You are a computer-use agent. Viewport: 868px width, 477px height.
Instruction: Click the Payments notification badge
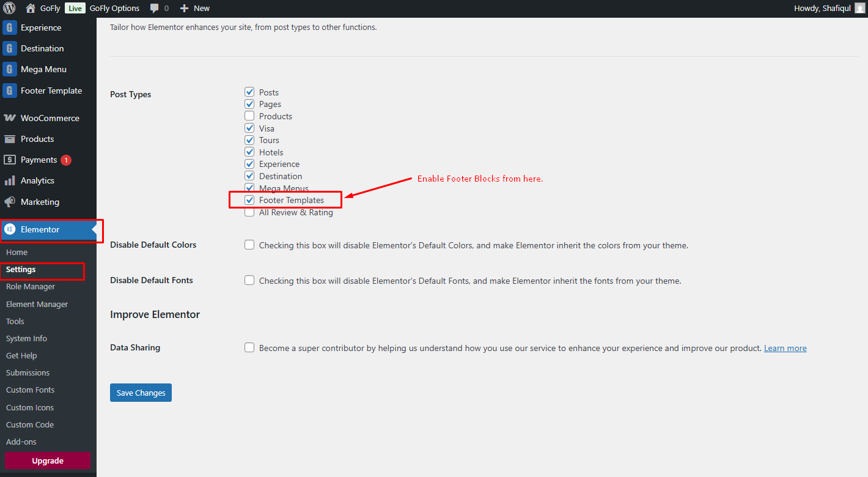tap(66, 160)
